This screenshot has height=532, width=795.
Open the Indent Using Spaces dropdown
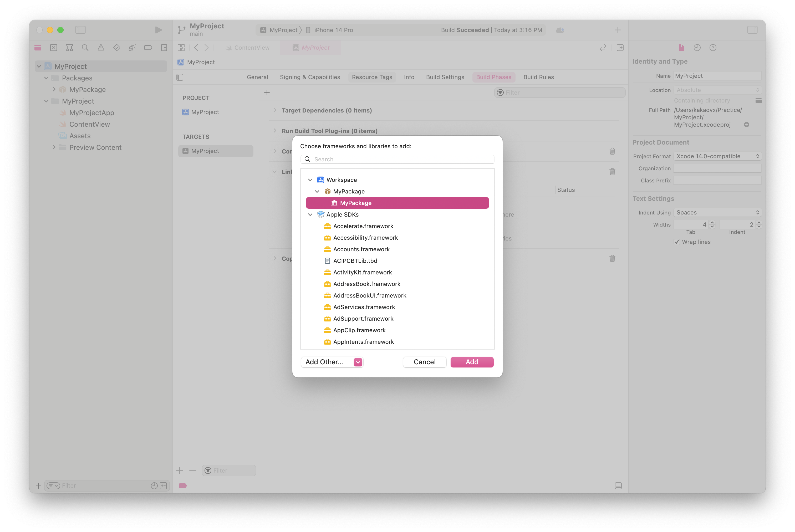pyautogui.click(x=717, y=212)
